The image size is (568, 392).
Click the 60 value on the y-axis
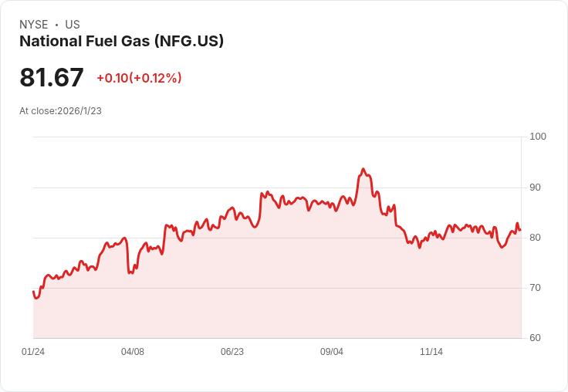point(536,338)
